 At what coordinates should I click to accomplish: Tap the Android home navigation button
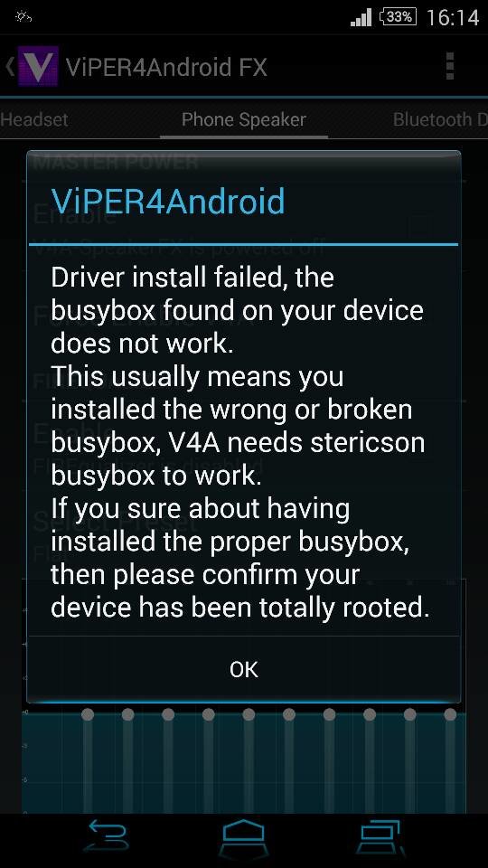pos(244,839)
